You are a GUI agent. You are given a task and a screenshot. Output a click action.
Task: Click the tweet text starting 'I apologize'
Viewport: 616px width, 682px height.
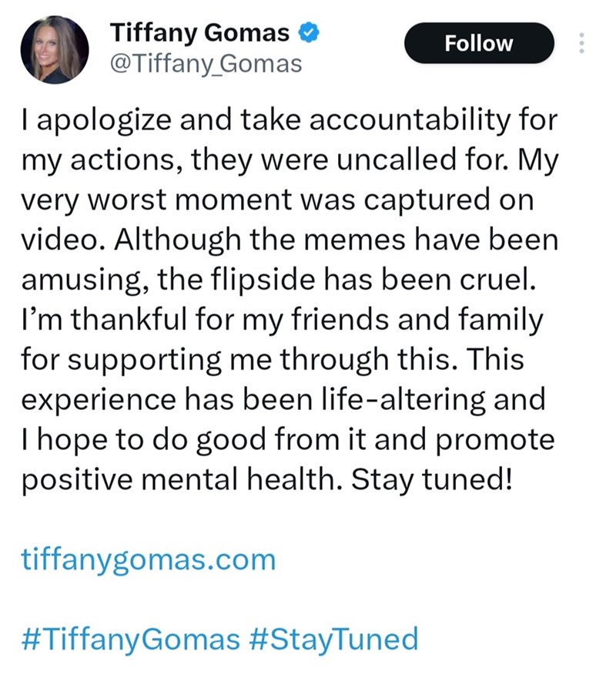coord(290,300)
